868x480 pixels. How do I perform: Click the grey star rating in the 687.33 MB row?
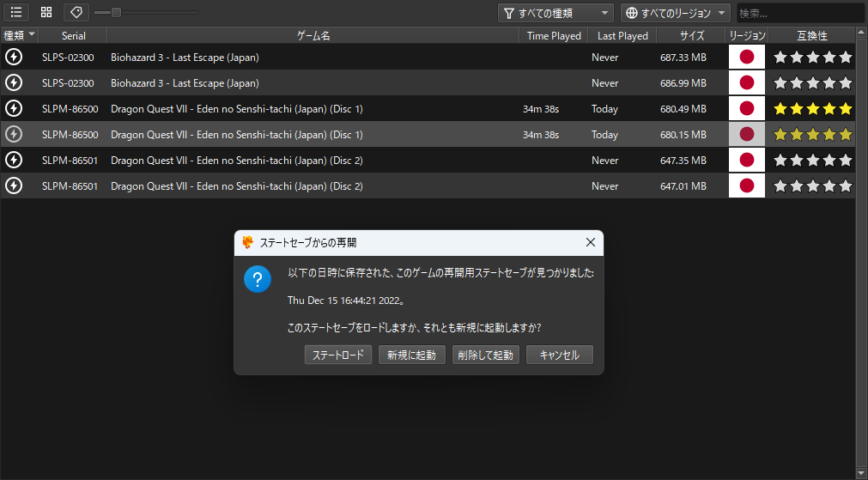[x=813, y=57]
